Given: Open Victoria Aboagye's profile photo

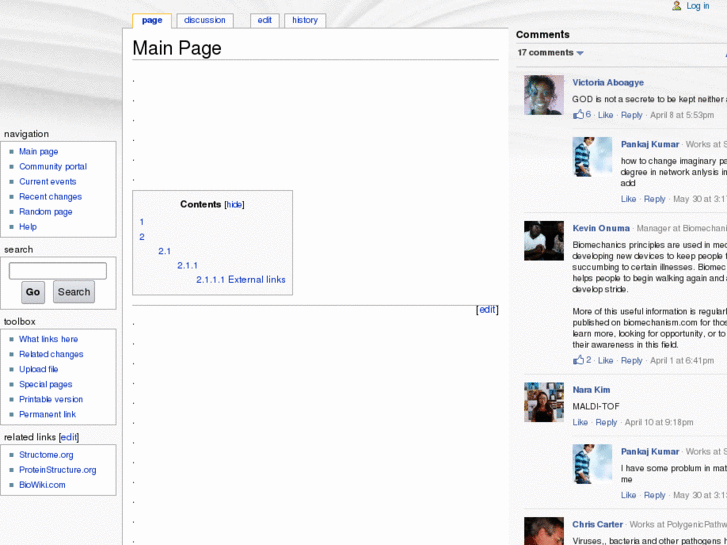Looking at the screenshot, I should [544, 95].
